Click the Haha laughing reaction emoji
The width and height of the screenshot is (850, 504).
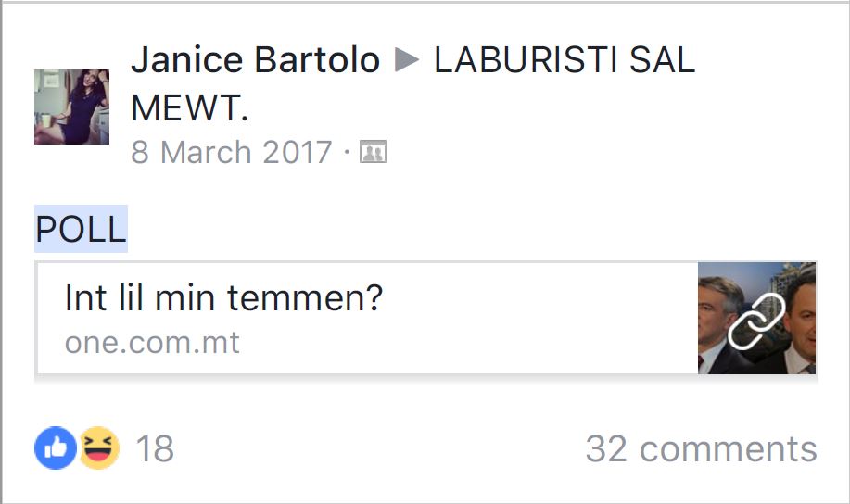pyautogui.click(x=99, y=448)
